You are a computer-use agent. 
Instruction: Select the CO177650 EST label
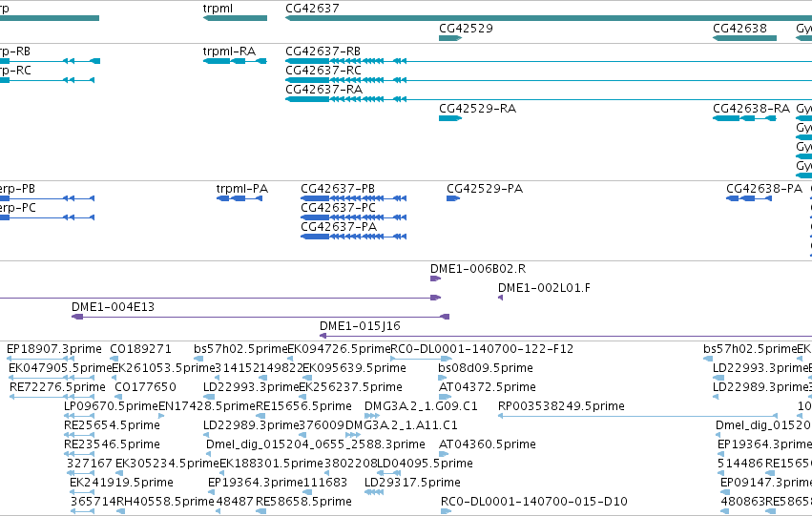[146, 387]
